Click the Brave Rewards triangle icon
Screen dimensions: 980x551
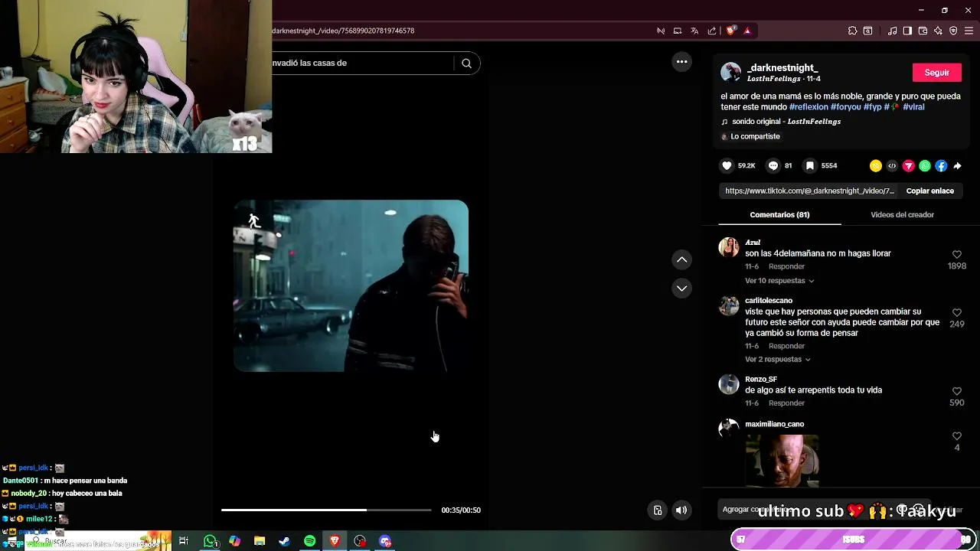pos(747,31)
